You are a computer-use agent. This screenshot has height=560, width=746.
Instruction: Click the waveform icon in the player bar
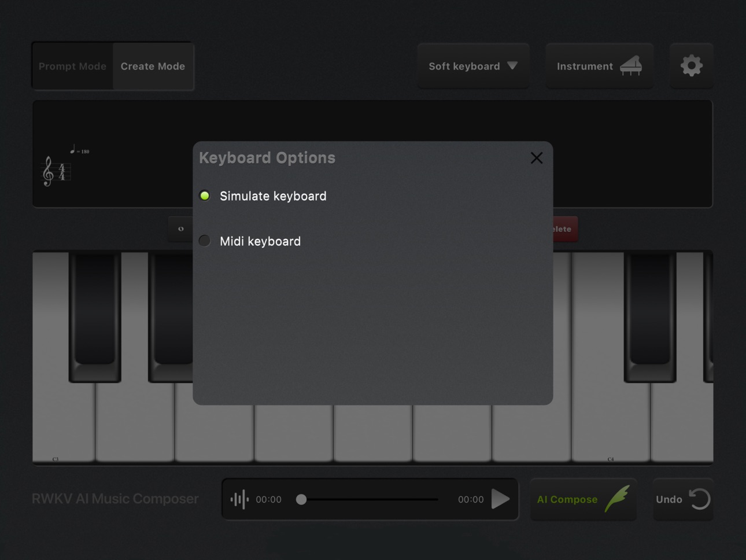239,499
